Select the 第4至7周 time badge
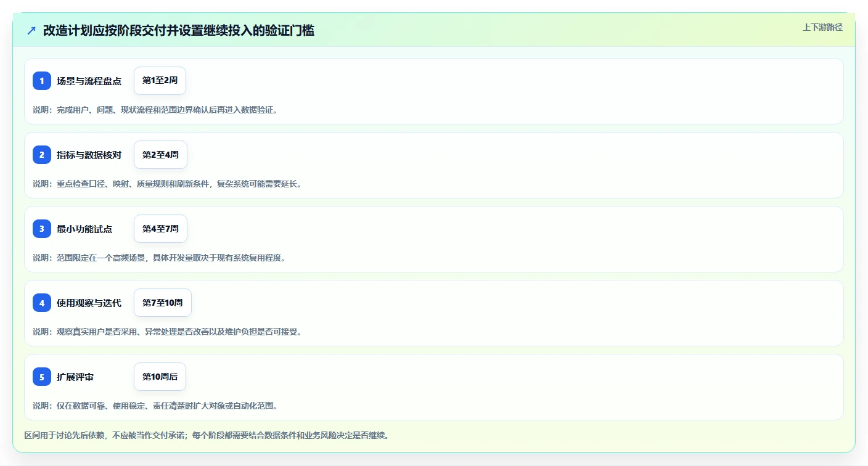The image size is (868, 466). pos(160,229)
